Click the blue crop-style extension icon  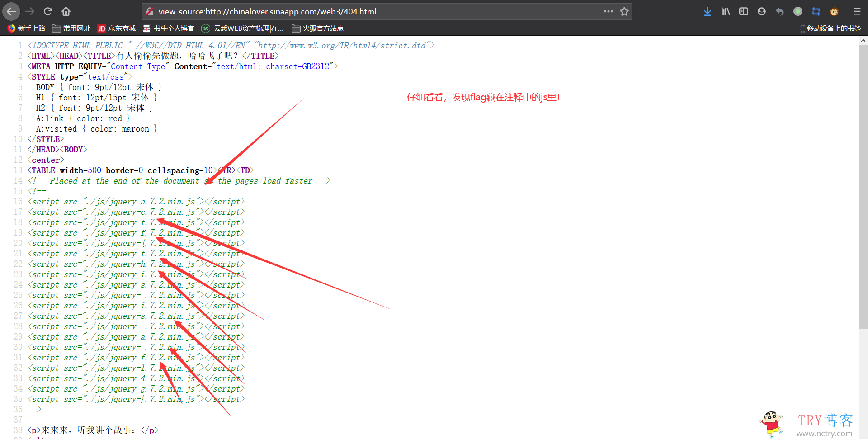(x=816, y=11)
